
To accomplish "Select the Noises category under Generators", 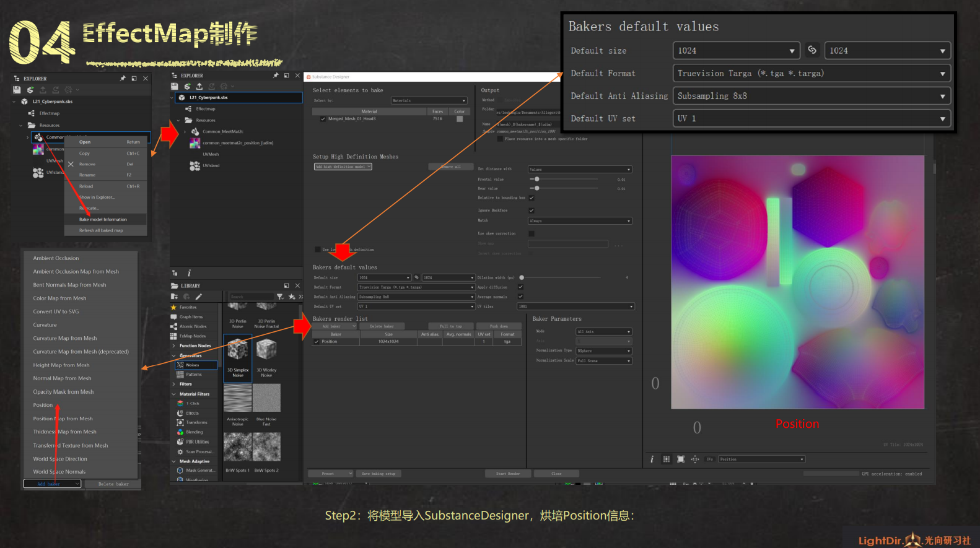I will [x=197, y=365].
